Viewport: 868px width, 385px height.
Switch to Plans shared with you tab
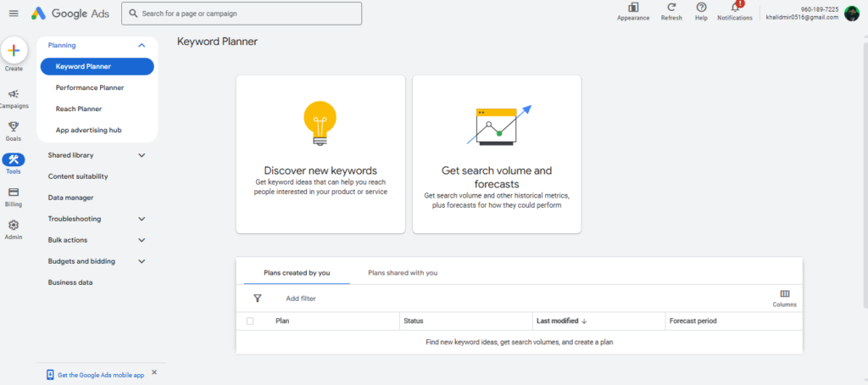tap(403, 273)
